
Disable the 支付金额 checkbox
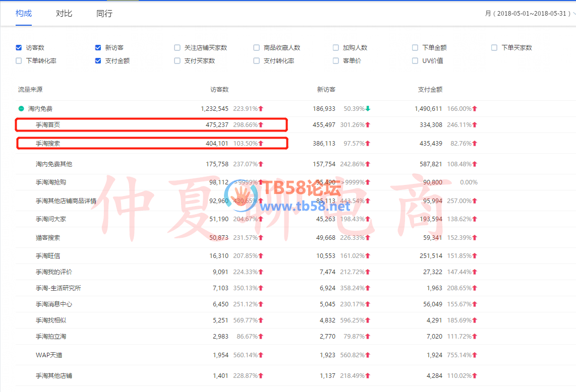[98, 61]
